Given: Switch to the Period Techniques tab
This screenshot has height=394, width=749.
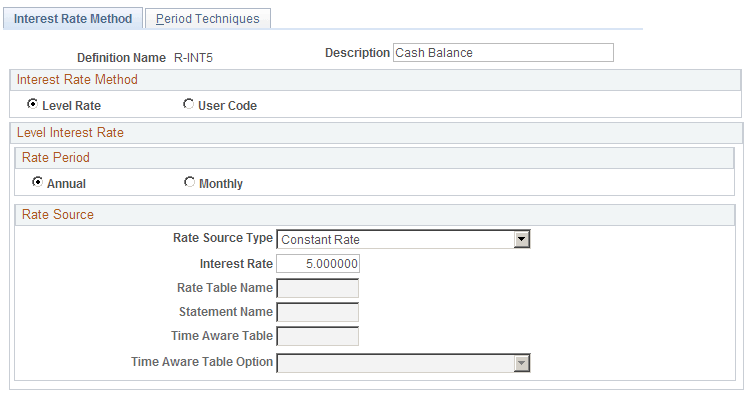Looking at the screenshot, I should (208, 19).
